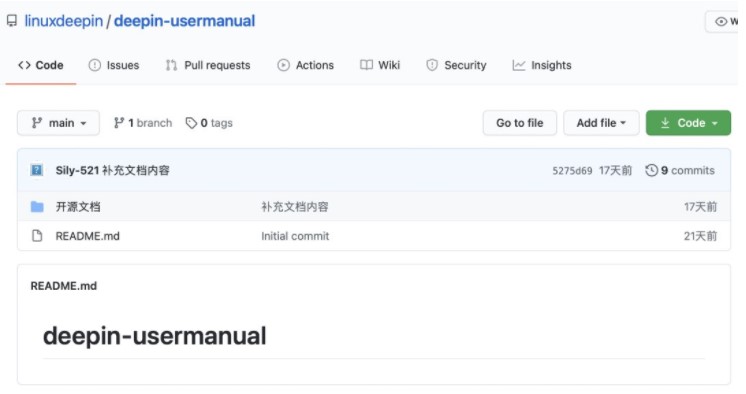Click the Issues tab circle icon
The width and height of the screenshot is (746, 394).
[95, 65]
